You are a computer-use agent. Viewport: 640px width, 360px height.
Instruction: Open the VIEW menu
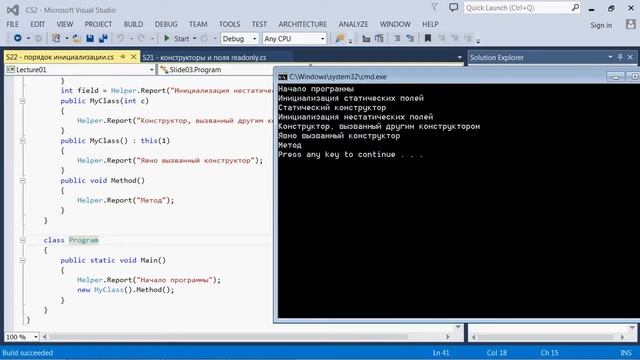click(x=64, y=24)
